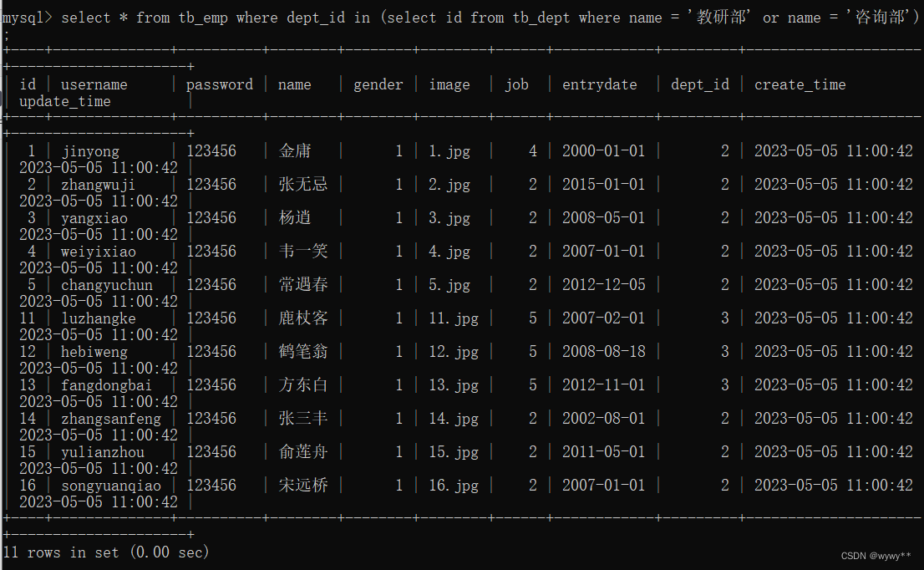Screen dimensions: 924x570
Task: Click entrydate 2015-01-01
Action: [x=603, y=185]
